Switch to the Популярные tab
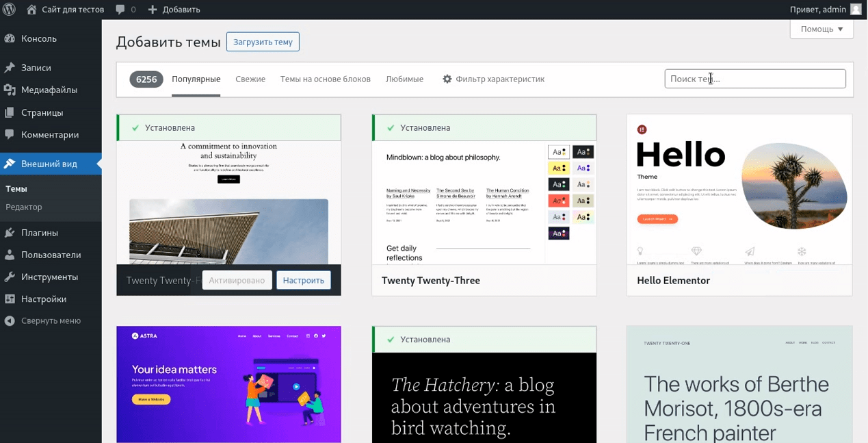 click(196, 79)
